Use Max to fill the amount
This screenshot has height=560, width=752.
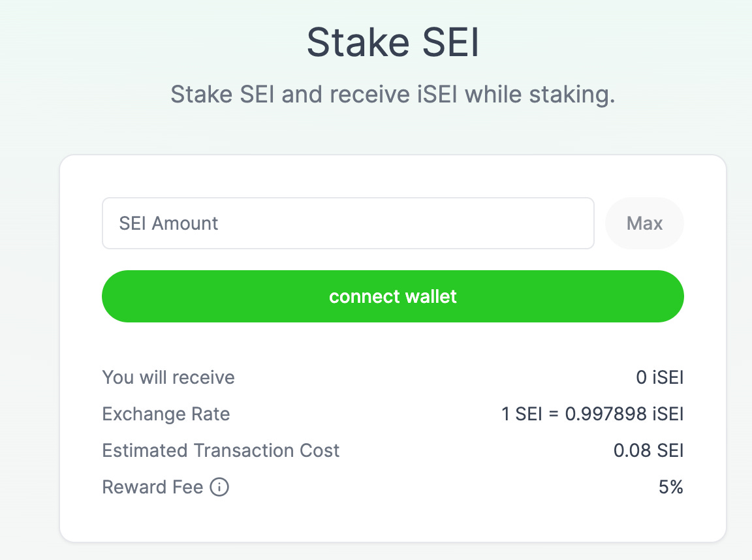(x=644, y=223)
